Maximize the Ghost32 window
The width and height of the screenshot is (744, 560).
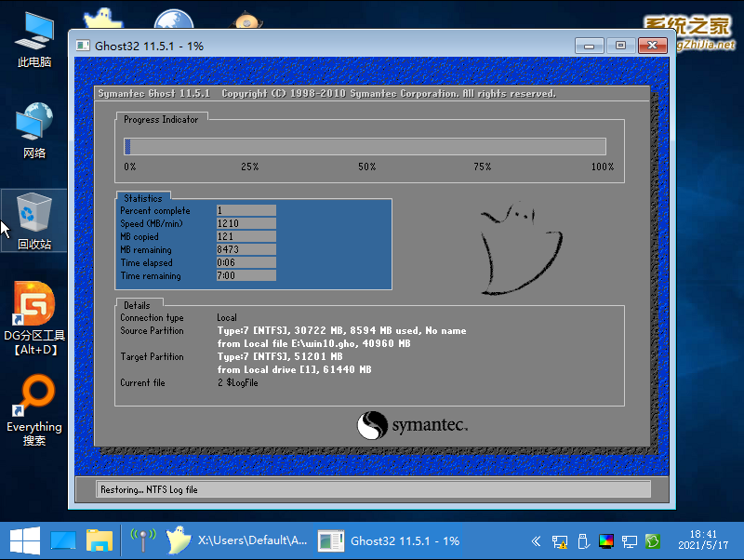click(x=620, y=45)
